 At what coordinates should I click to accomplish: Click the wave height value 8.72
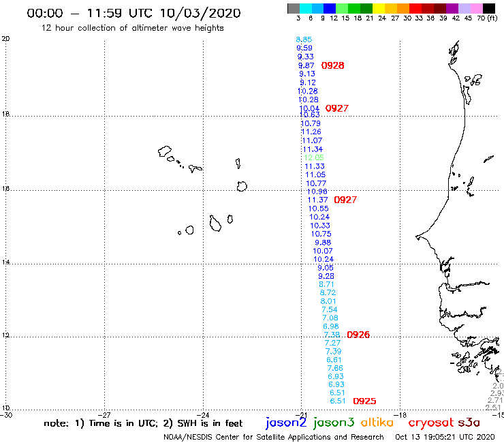coord(328,292)
